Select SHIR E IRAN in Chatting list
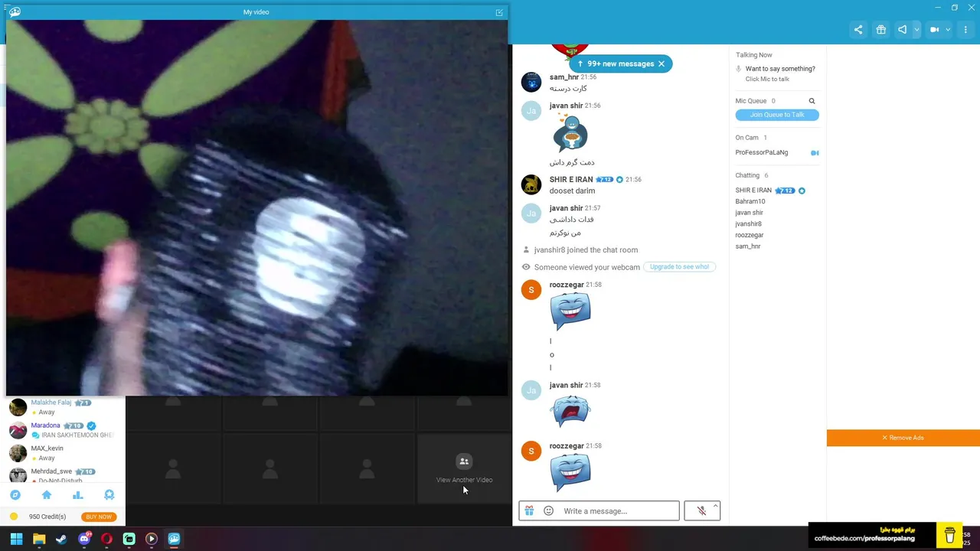Image resolution: width=980 pixels, height=551 pixels. tap(753, 190)
